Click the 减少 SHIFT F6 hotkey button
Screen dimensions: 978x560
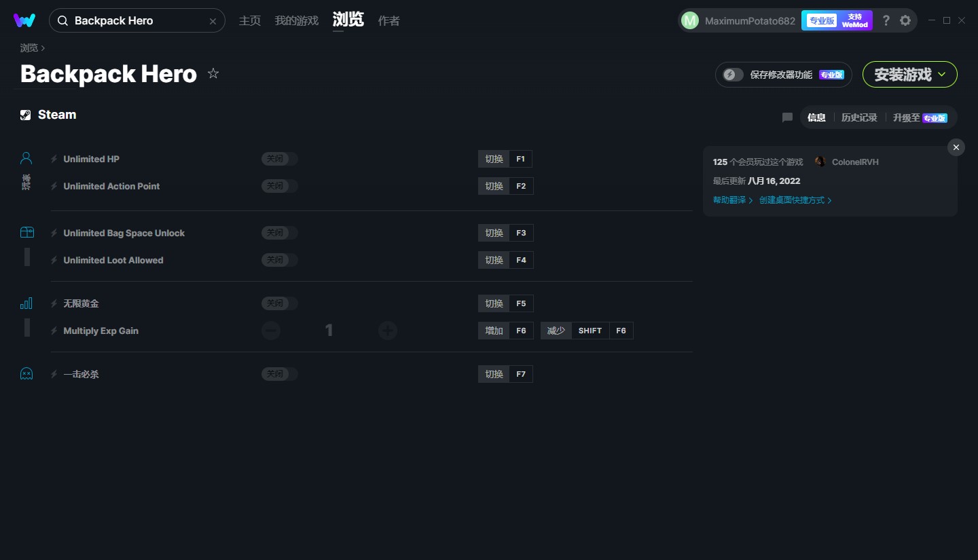(587, 331)
